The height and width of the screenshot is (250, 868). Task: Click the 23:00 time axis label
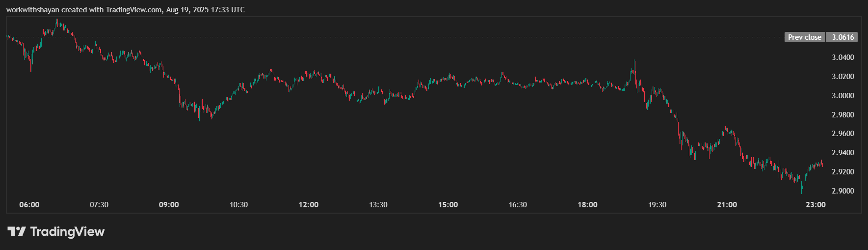(x=815, y=205)
